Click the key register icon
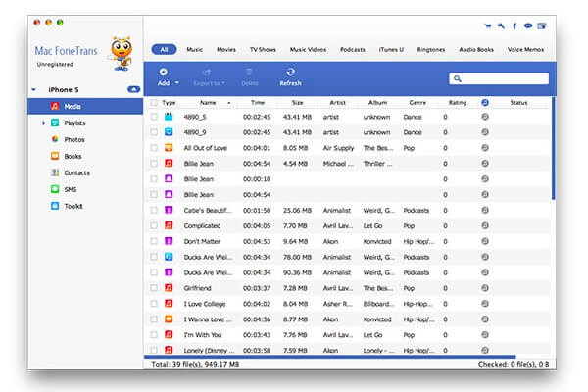 point(501,26)
